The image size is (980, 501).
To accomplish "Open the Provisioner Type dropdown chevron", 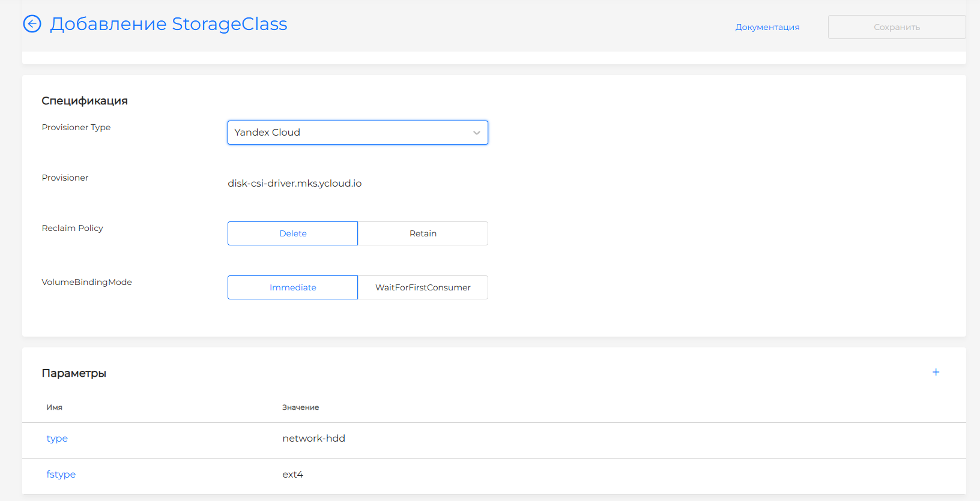I will [476, 133].
